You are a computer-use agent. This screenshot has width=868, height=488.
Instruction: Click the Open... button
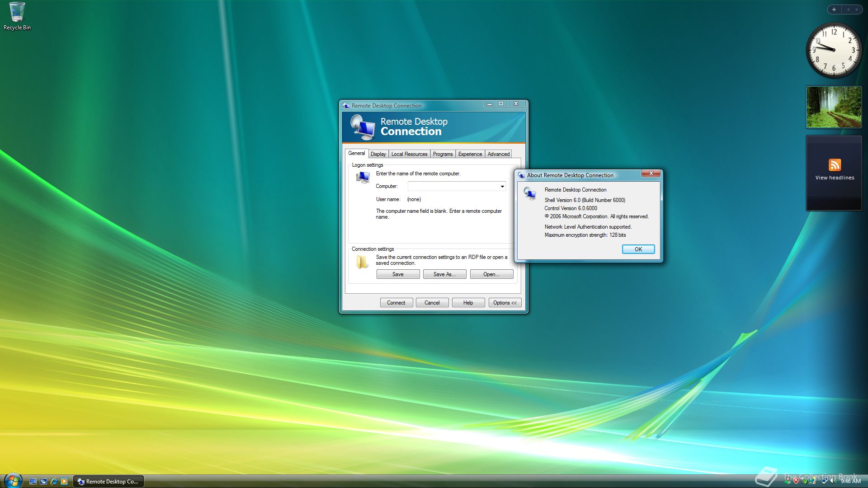(491, 274)
